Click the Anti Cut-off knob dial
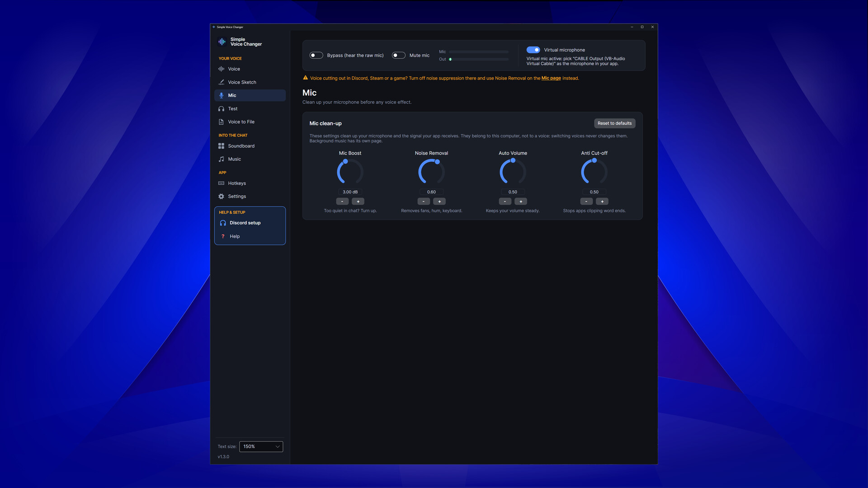This screenshot has height=488, width=868. coord(594,172)
